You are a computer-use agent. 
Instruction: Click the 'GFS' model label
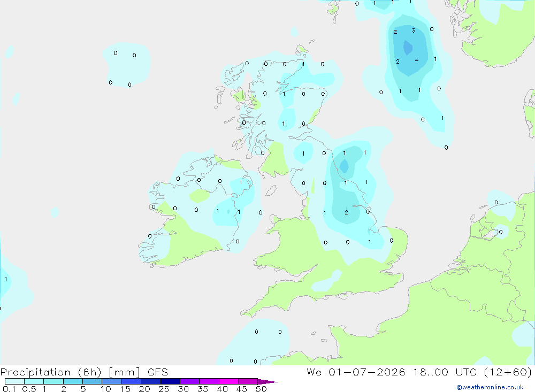[x=158, y=372]
